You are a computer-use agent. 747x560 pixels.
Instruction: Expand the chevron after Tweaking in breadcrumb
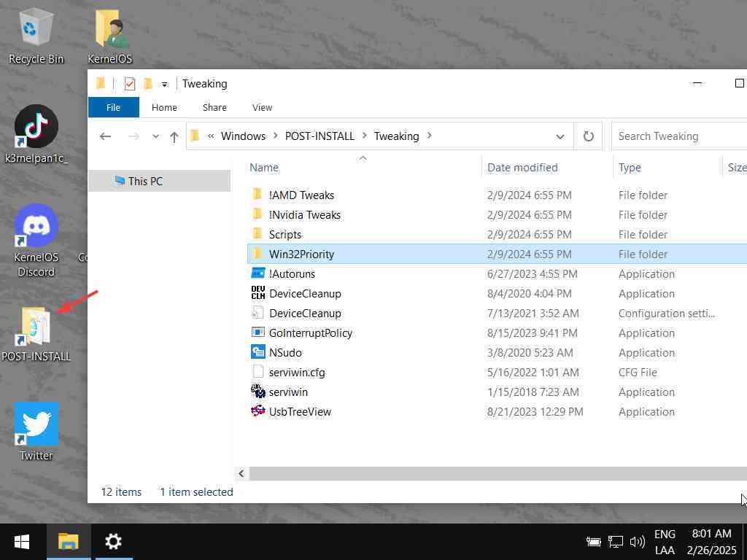click(x=429, y=136)
